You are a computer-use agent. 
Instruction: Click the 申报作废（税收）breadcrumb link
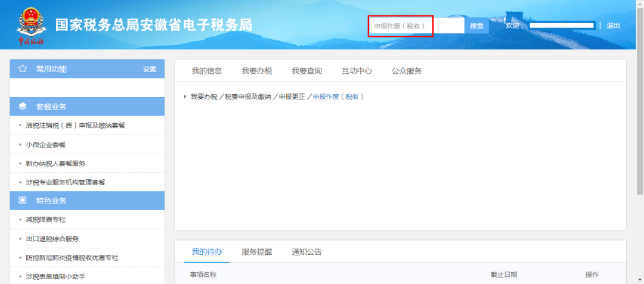point(339,96)
